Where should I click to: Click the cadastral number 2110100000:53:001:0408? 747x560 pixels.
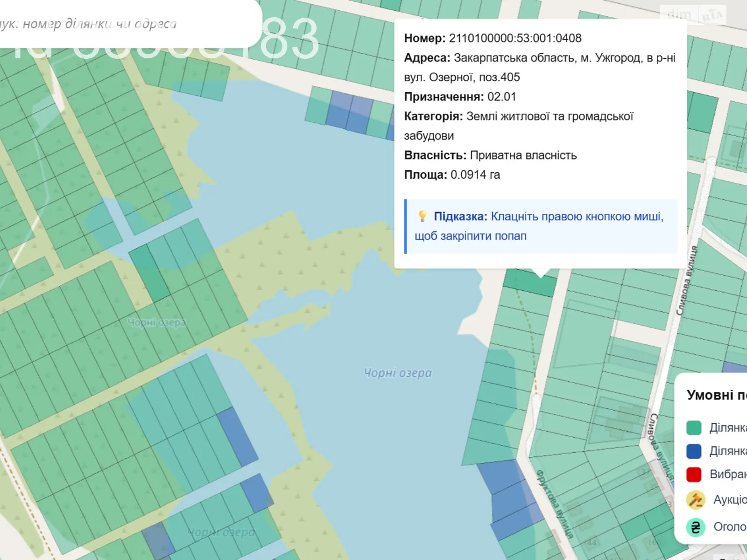click(x=515, y=38)
